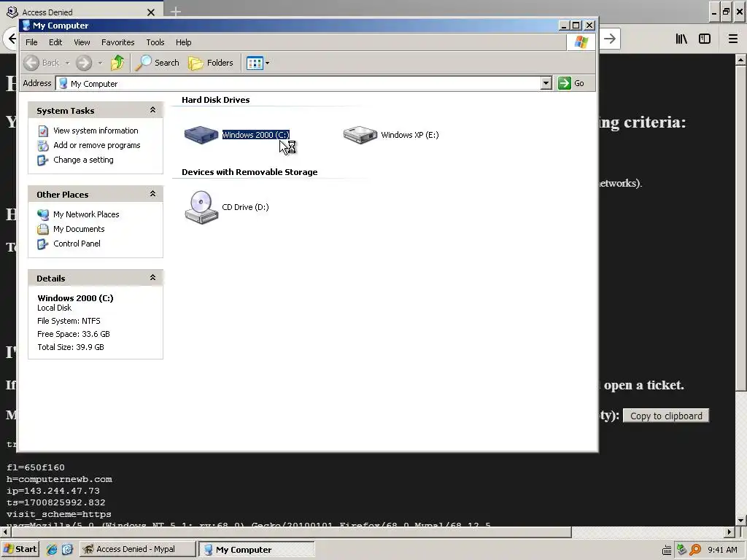Open Mypal hamburger menu

coord(732,39)
